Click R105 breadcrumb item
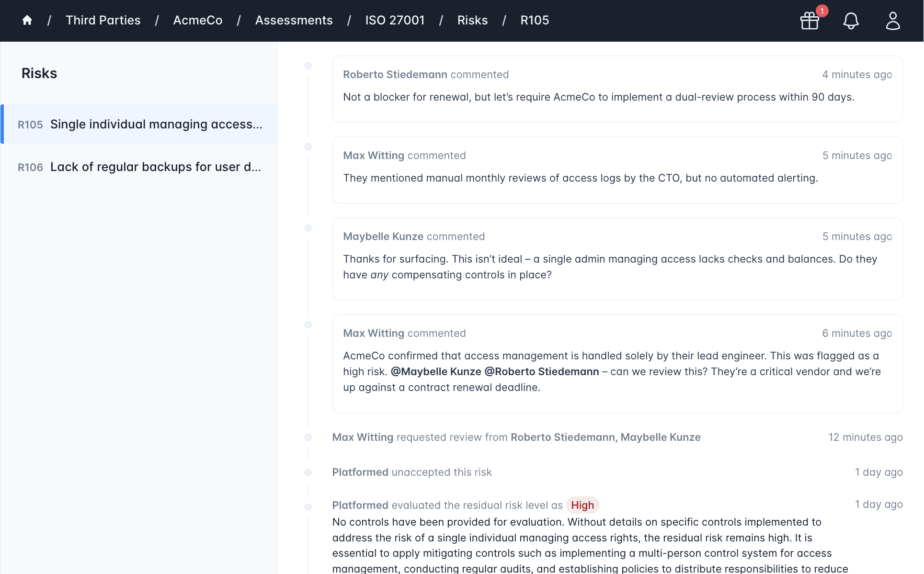The image size is (924, 574). [535, 20]
